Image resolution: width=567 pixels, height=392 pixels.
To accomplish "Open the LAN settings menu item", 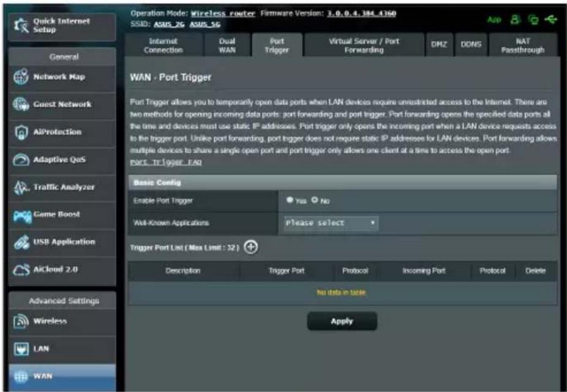I will (62, 349).
